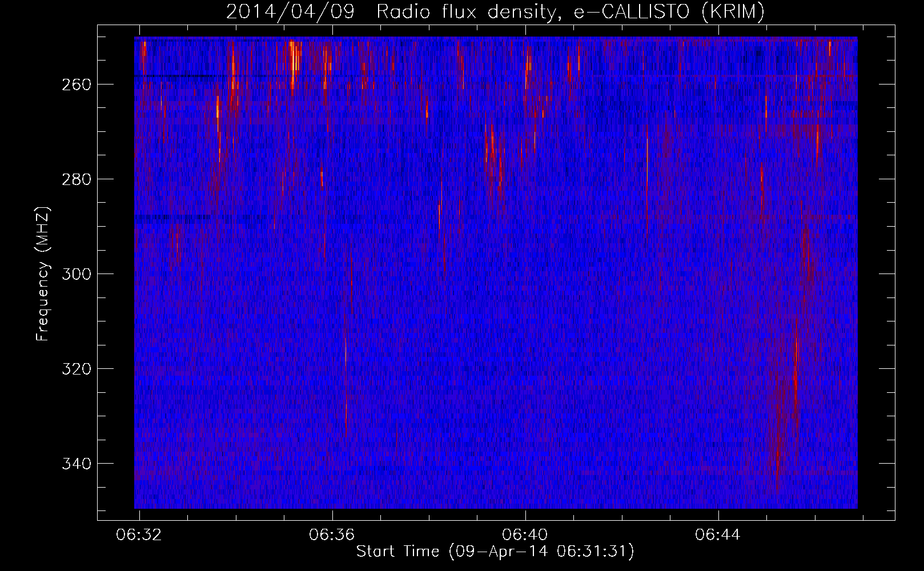This screenshot has height=571, width=924.
Task: Click the 06:32 time tick label
Action: [x=139, y=535]
